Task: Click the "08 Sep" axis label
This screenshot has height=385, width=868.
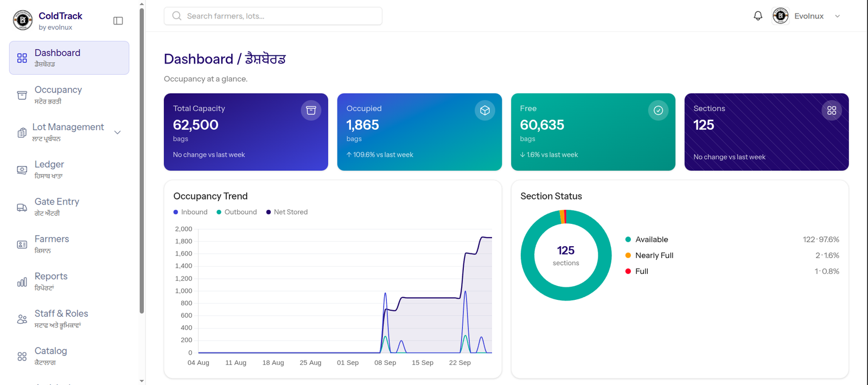Action: 385,363
